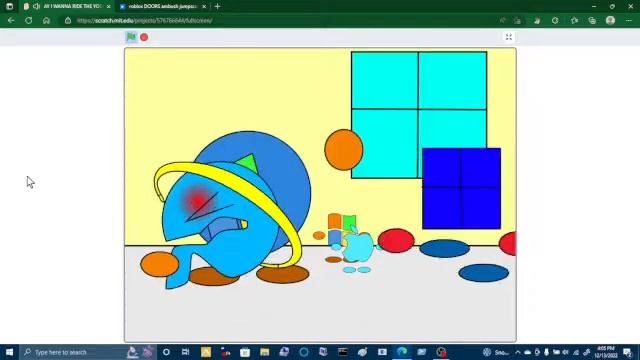Image resolution: width=640 pixels, height=360 pixels.
Task: Close the first browser tab
Action: tap(108, 7)
